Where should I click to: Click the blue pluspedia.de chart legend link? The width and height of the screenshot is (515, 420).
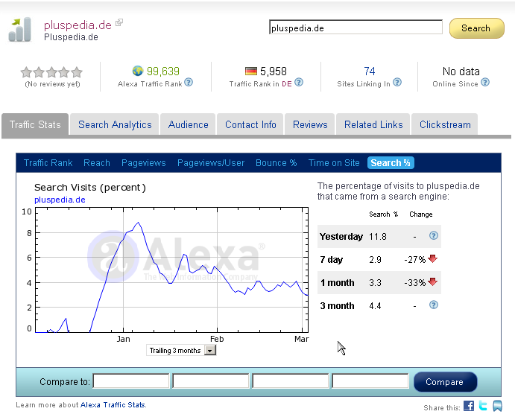(x=60, y=200)
